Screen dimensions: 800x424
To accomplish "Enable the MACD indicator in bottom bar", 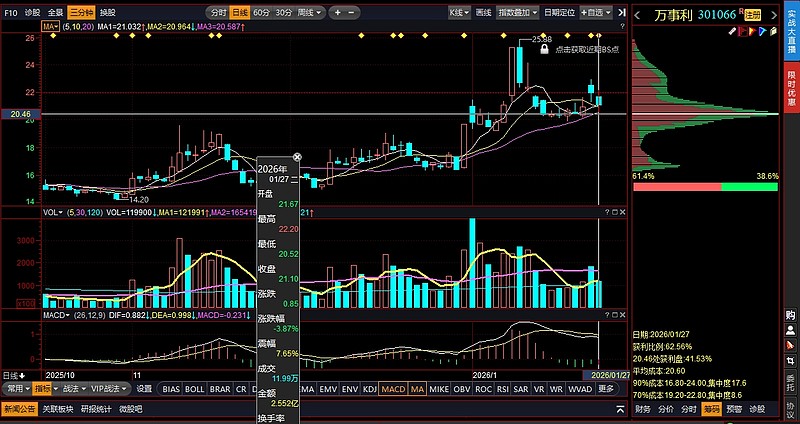I will [393, 389].
